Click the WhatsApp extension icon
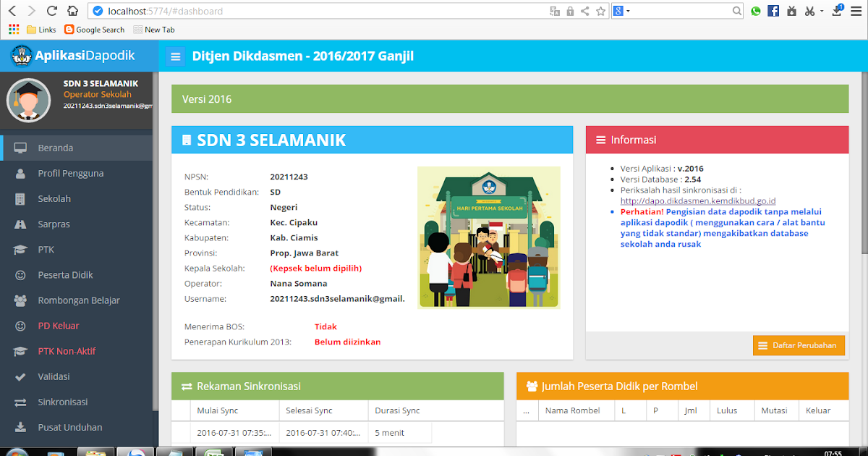Image resolution: width=868 pixels, height=456 pixels. point(755,11)
